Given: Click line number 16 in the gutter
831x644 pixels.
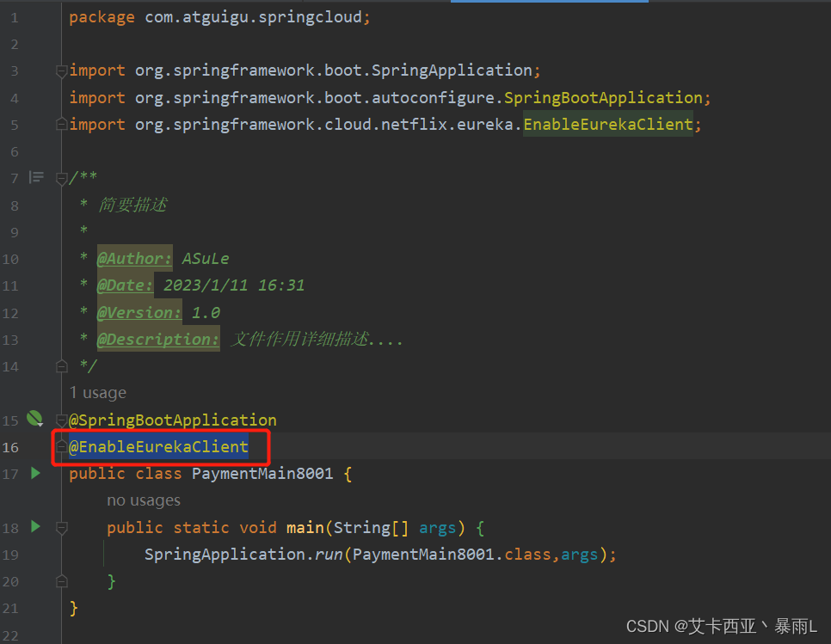Looking at the screenshot, I should tap(10, 447).
